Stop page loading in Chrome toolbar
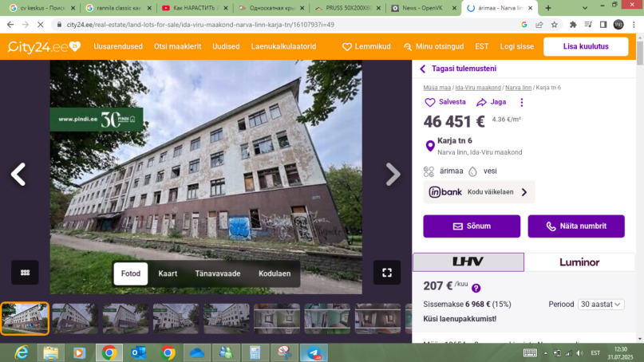The height and width of the screenshot is (362, 644). point(40,25)
